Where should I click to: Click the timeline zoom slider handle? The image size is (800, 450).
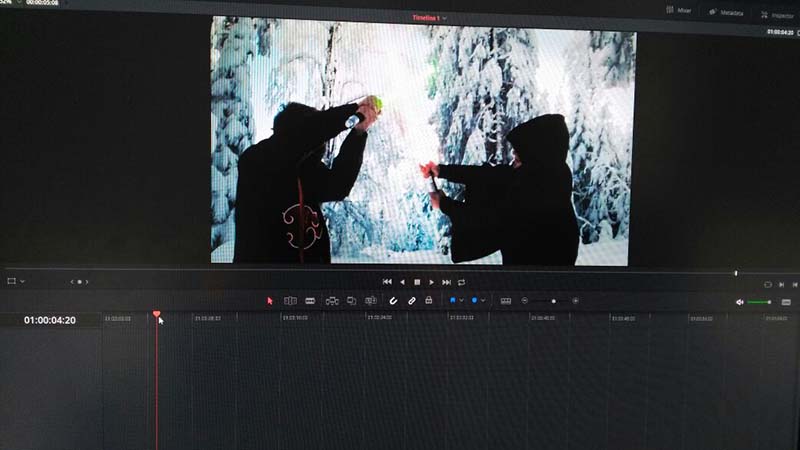(554, 302)
